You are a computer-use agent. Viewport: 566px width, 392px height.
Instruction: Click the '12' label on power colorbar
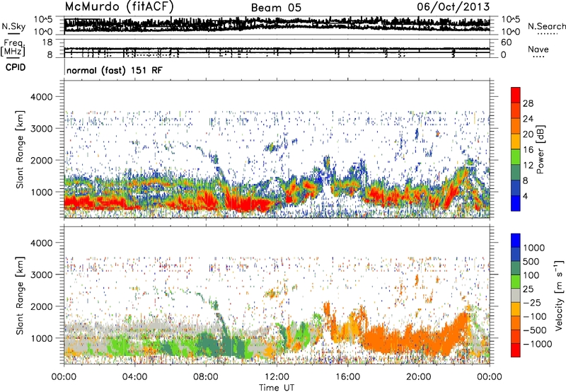pyautogui.click(x=528, y=166)
